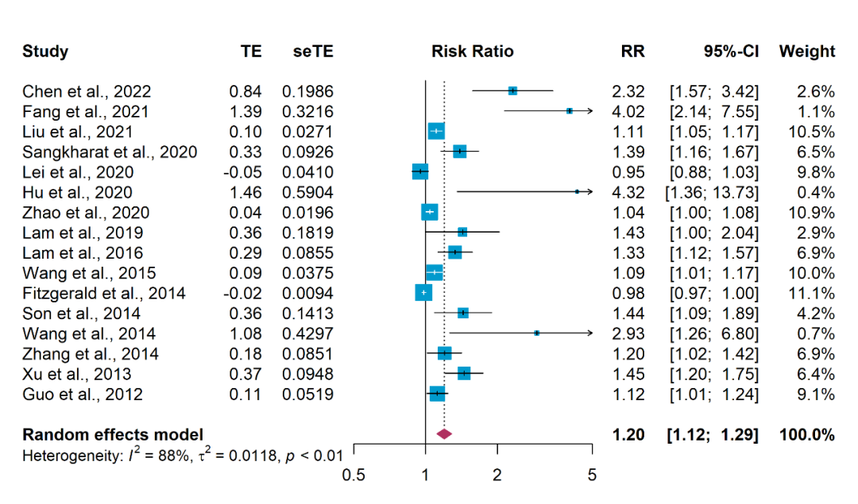The image size is (858, 504).
Task: Click the Random effects model label
Action: point(113,435)
